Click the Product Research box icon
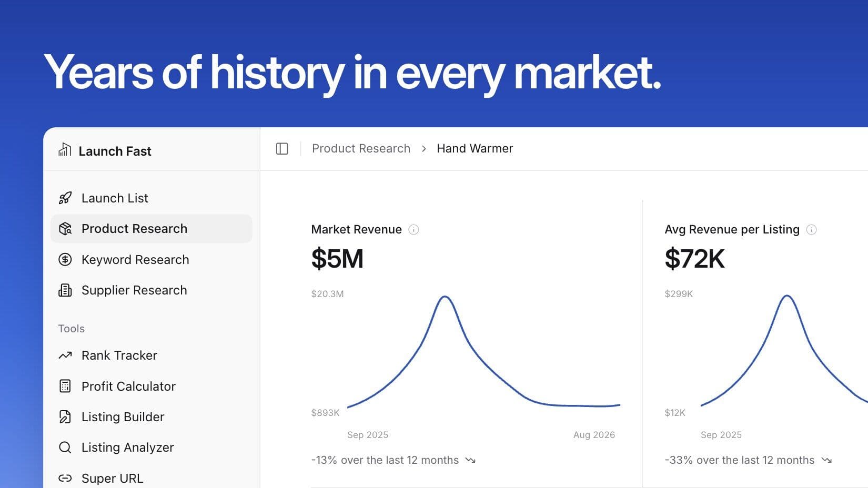This screenshot has height=488, width=868. (x=65, y=229)
